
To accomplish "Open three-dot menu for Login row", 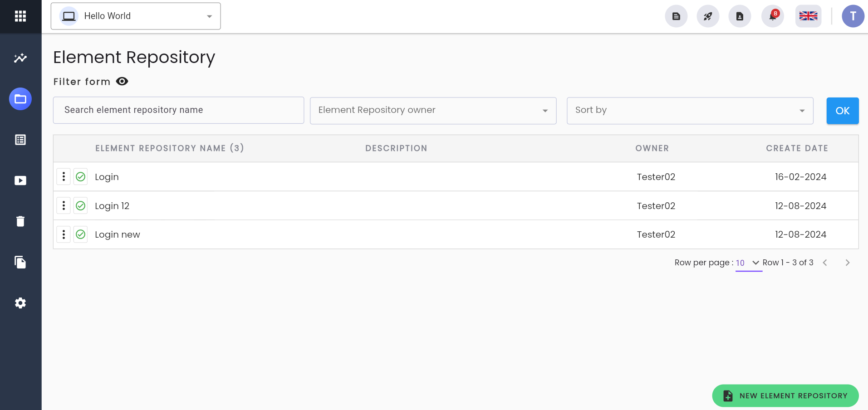I will click(64, 176).
